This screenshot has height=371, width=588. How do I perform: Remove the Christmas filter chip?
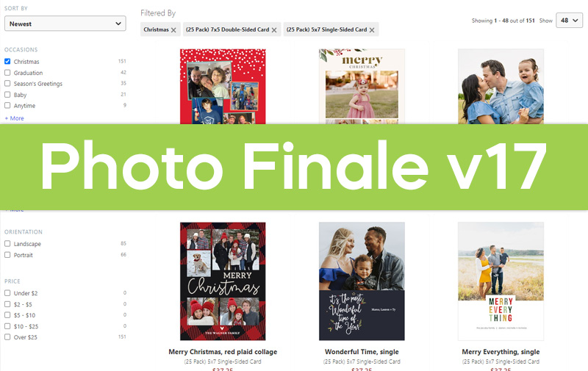pyautogui.click(x=173, y=30)
